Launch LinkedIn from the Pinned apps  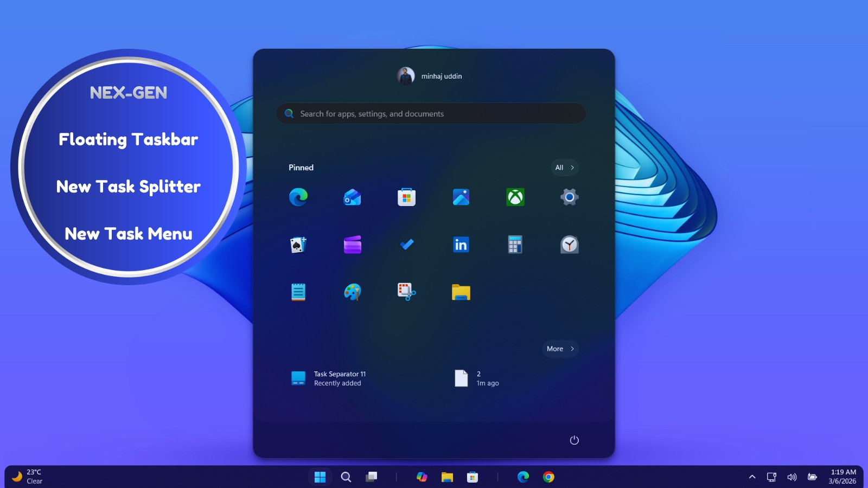click(461, 245)
